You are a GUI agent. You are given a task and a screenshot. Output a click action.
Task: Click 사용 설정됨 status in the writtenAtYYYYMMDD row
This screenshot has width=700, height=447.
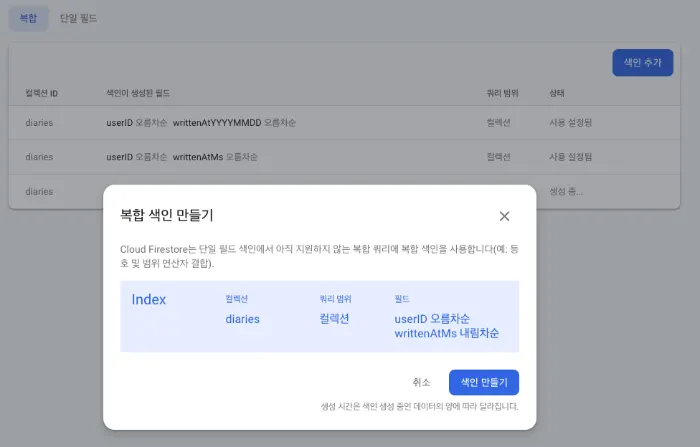click(571, 123)
